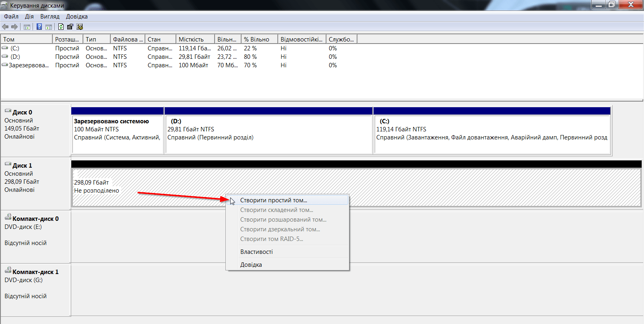Click the Компакт-диск 1 DVD icon
The height and width of the screenshot is (324, 644).
[8, 270]
